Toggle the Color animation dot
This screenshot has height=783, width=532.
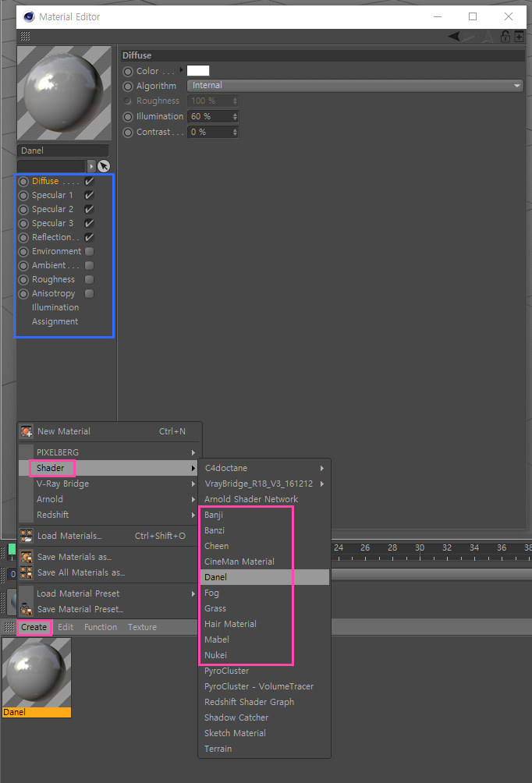(x=128, y=72)
